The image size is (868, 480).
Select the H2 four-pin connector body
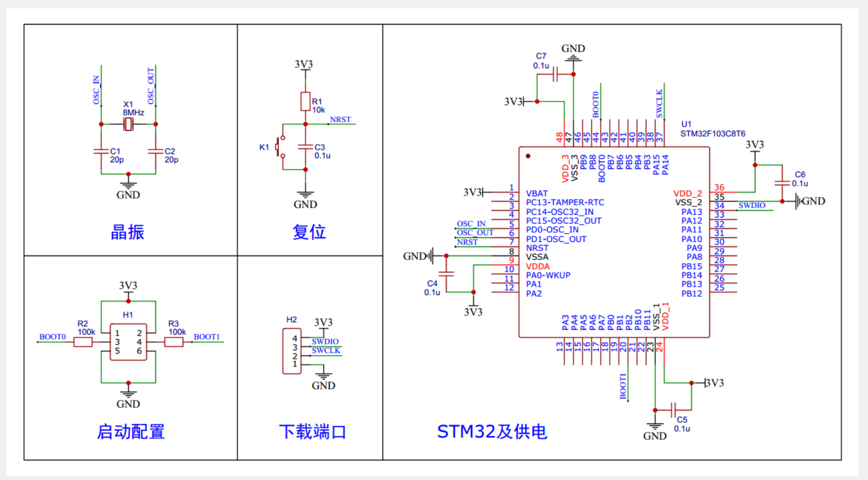pyautogui.click(x=292, y=351)
